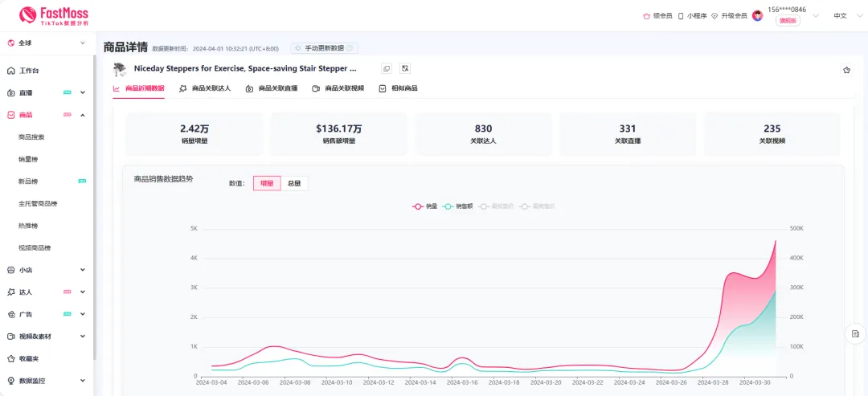Click the copy product title icon
The width and height of the screenshot is (868, 396).
(387, 69)
